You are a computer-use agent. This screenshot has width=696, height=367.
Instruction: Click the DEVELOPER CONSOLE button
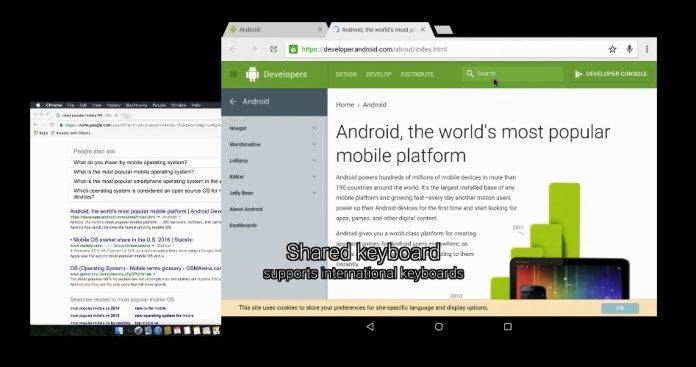point(611,74)
